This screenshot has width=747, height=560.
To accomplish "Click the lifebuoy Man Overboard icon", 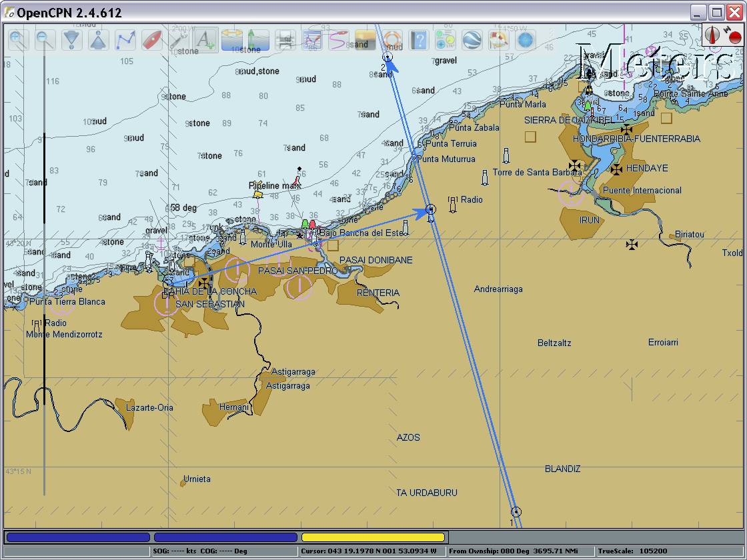I will tap(392, 40).
